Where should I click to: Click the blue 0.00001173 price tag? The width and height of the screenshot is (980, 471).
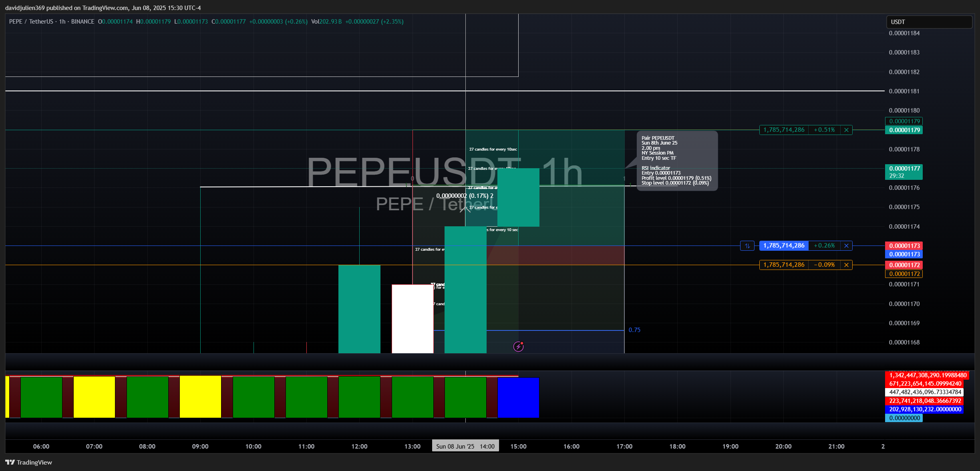click(904, 254)
